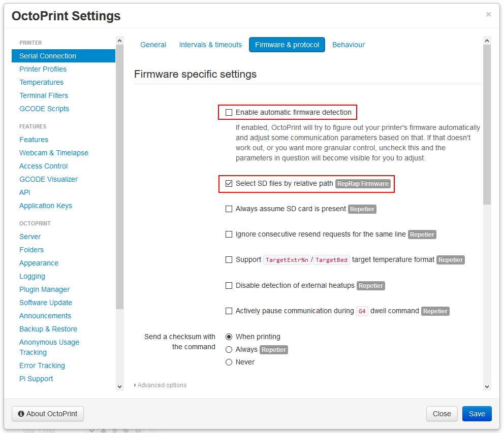The image size is (504, 433).
Task: Enable automatic firmware detection
Action: click(229, 112)
